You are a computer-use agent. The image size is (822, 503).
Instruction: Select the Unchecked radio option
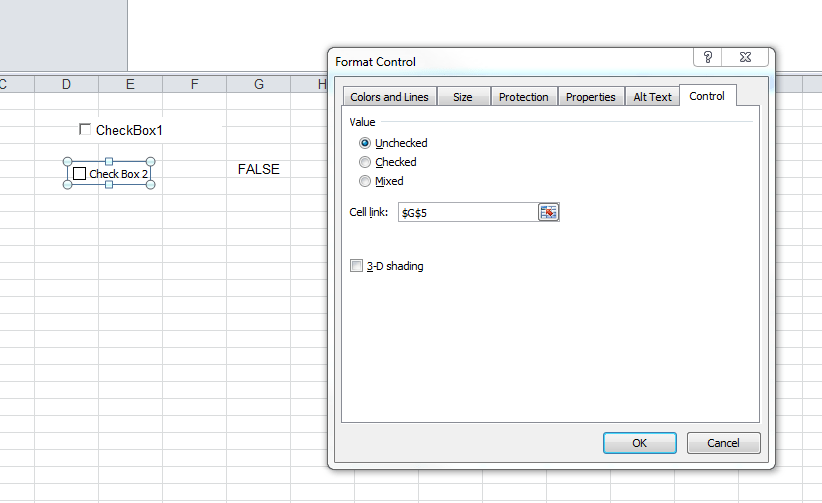click(x=365, y=143)
